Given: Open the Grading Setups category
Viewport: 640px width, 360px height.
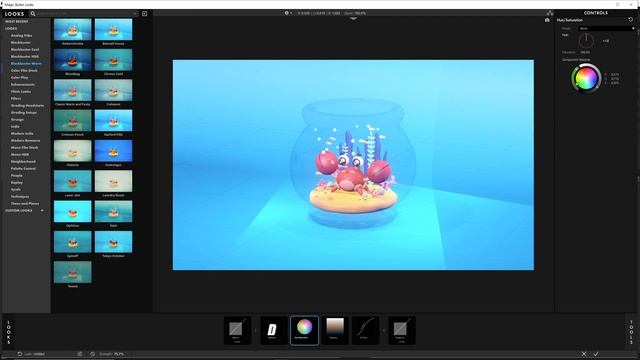Looking at the screenshot, I should pos(24,113).
